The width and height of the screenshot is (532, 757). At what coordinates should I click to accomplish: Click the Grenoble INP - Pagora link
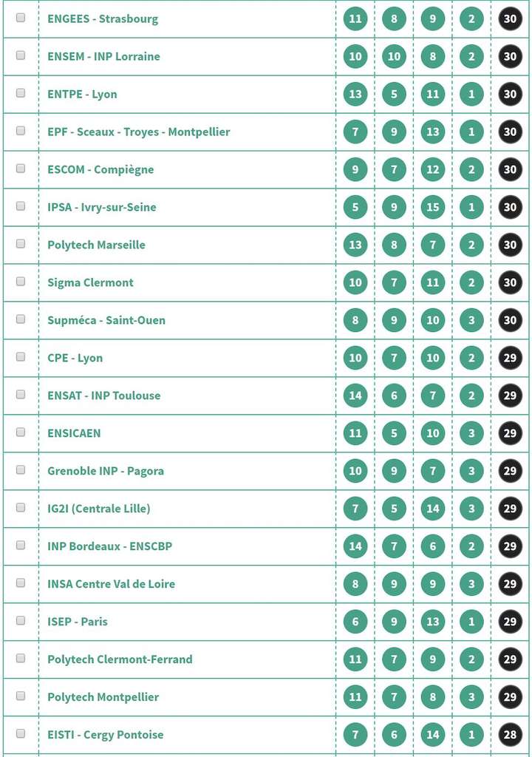[x=106, y=471]
